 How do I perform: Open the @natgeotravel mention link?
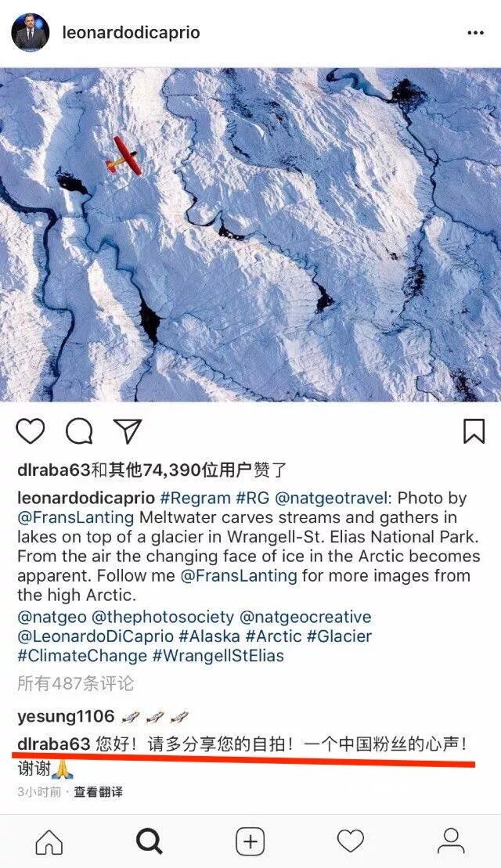point(331,498)
